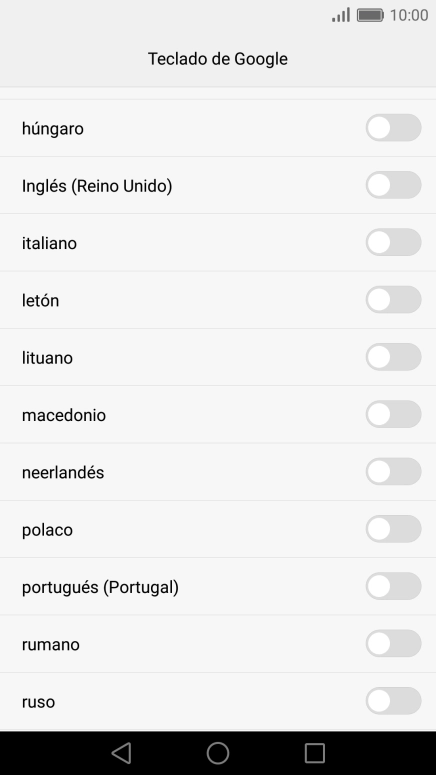Tap the 10:00 clock in status bar
Viewport: 436px width, 775px height.
409,15
